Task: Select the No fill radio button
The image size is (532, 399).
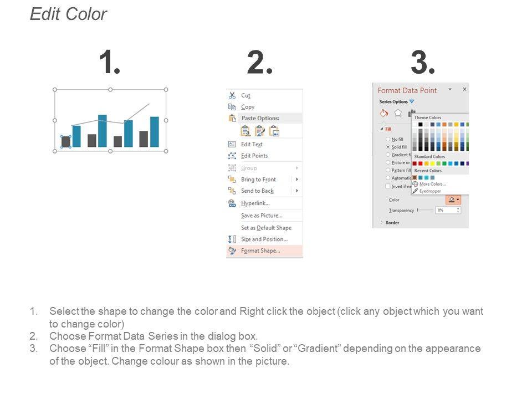Action: (387, 139)
